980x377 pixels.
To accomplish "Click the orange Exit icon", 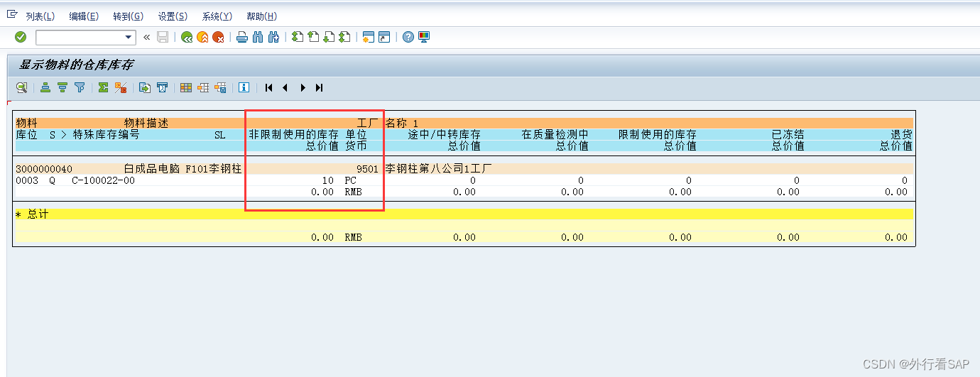I will [203, 37].
